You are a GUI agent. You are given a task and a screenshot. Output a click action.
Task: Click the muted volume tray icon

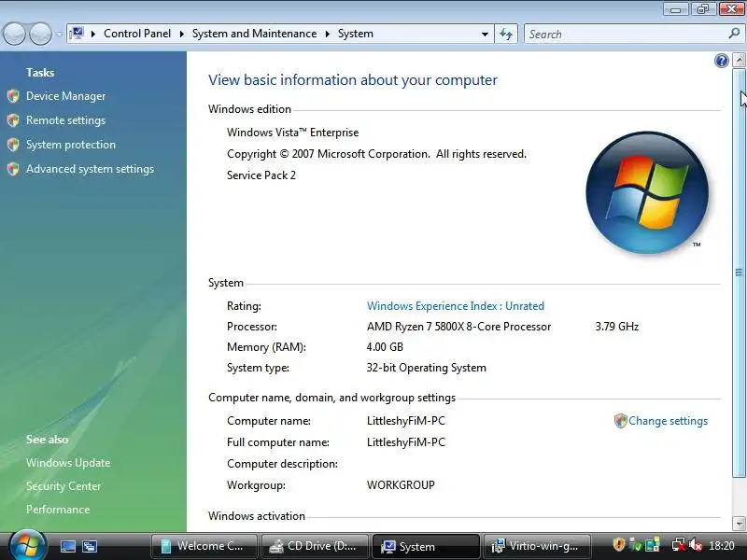696,545
